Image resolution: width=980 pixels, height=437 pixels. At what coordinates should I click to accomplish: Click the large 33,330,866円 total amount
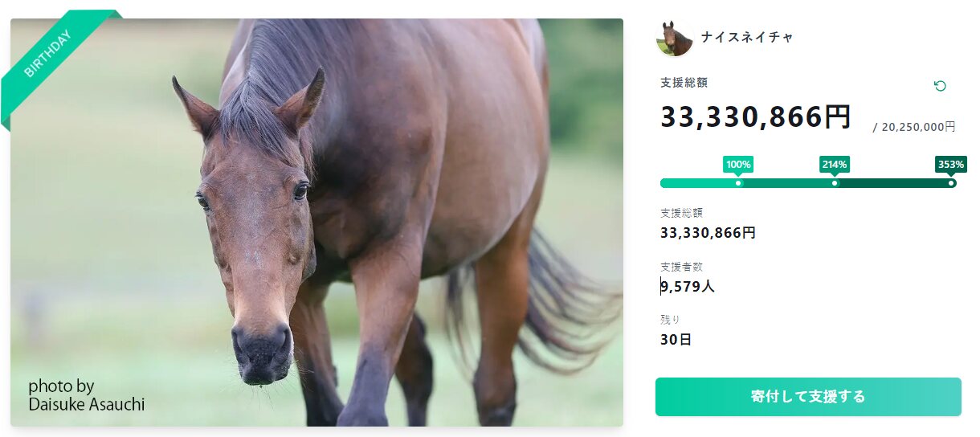755,118
